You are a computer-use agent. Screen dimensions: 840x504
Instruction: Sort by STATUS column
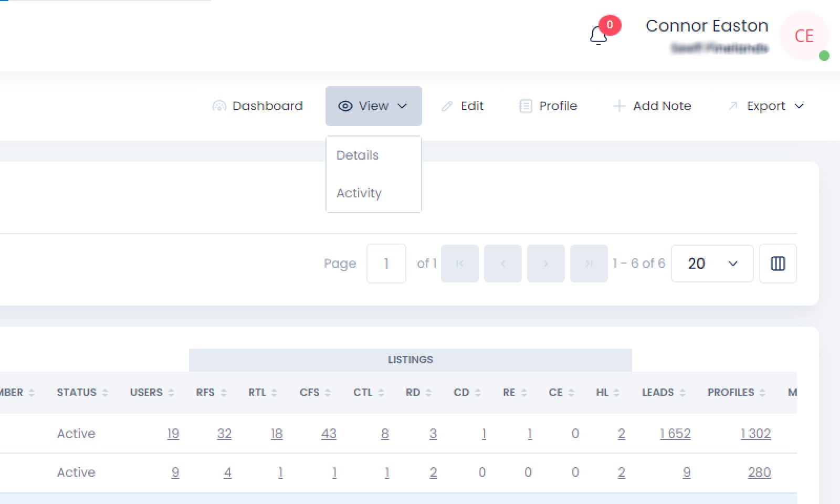coord(82,393)
